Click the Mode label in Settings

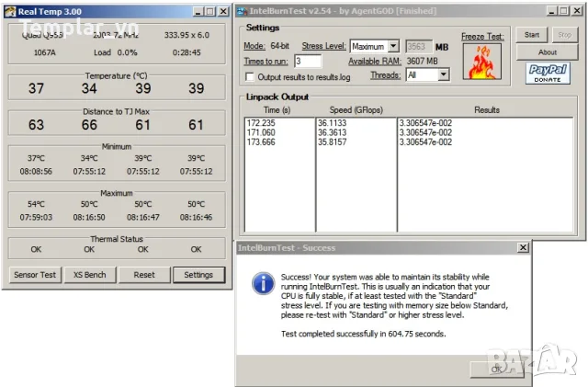254,46
